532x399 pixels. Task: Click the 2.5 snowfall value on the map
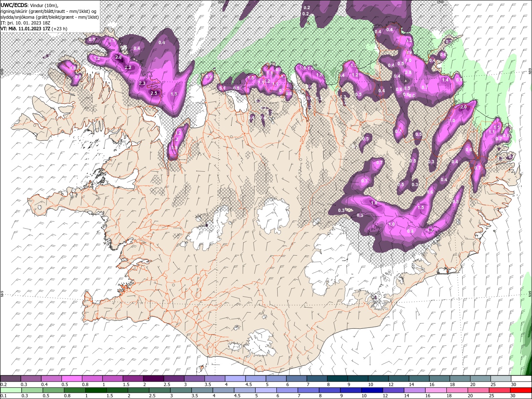[x=154, y=93]
